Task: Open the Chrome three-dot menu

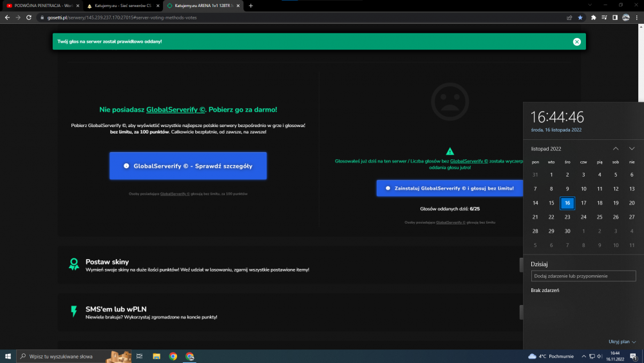Action: (x=637, y=17)
